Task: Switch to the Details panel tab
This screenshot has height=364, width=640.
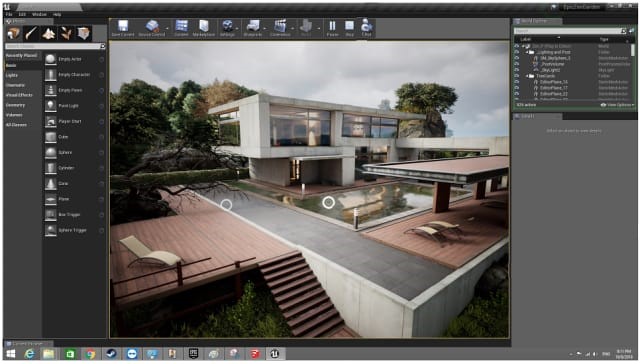Action: click(537, 116)
